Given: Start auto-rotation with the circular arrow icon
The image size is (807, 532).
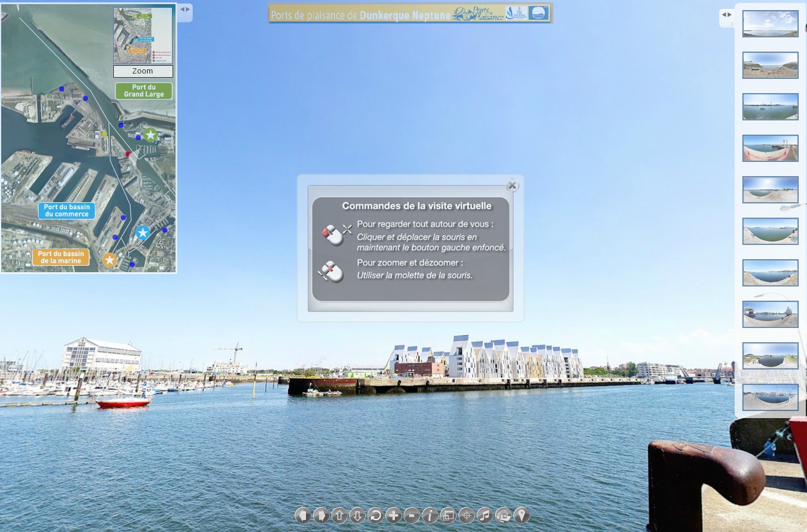Looking at the screenshot, I should 375,515.
